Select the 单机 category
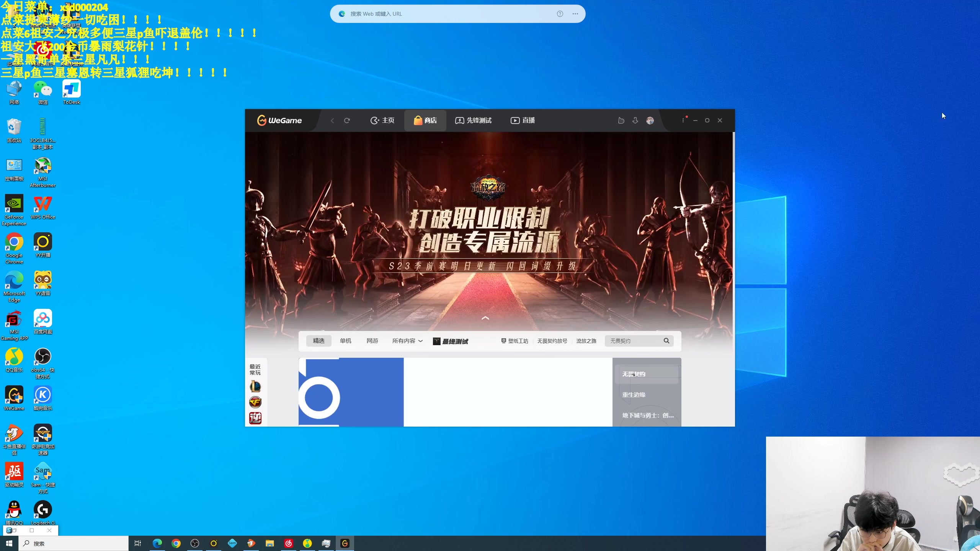This screenshot has height=551, width=980. [345, 341]
